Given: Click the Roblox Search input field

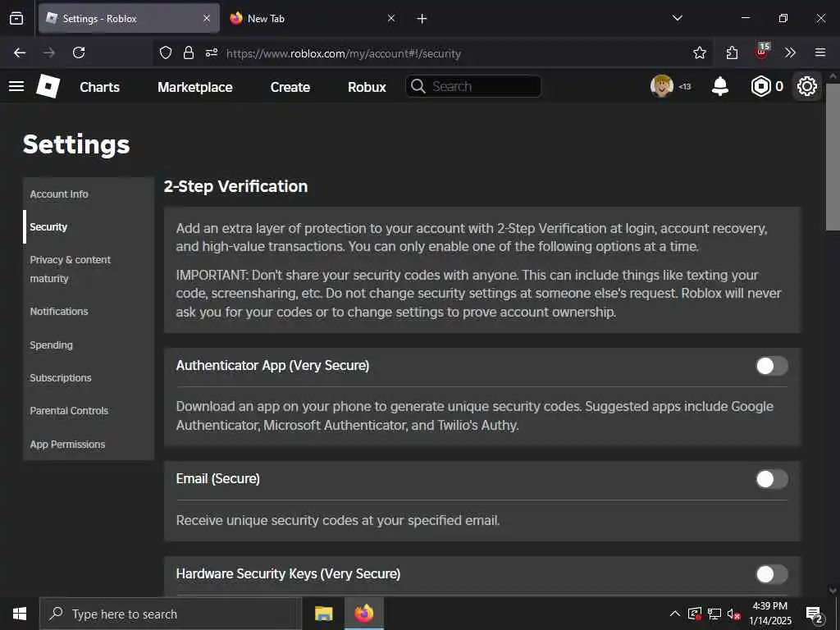Looking at the screenshot, I should coord(473,86).
